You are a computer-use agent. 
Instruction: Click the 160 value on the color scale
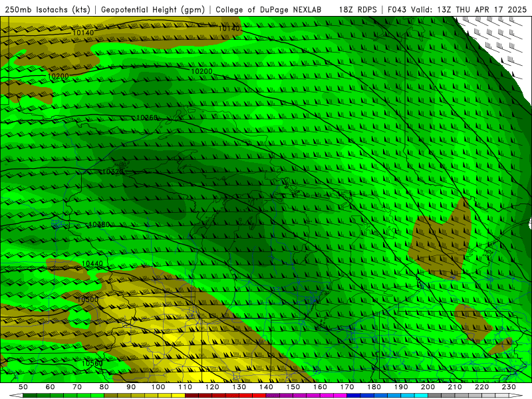pos(320,387)
